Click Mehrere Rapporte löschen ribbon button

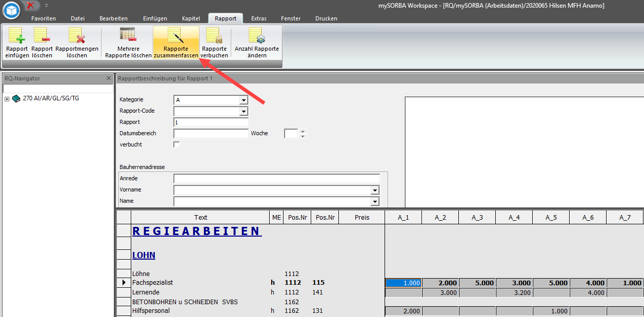128,43
